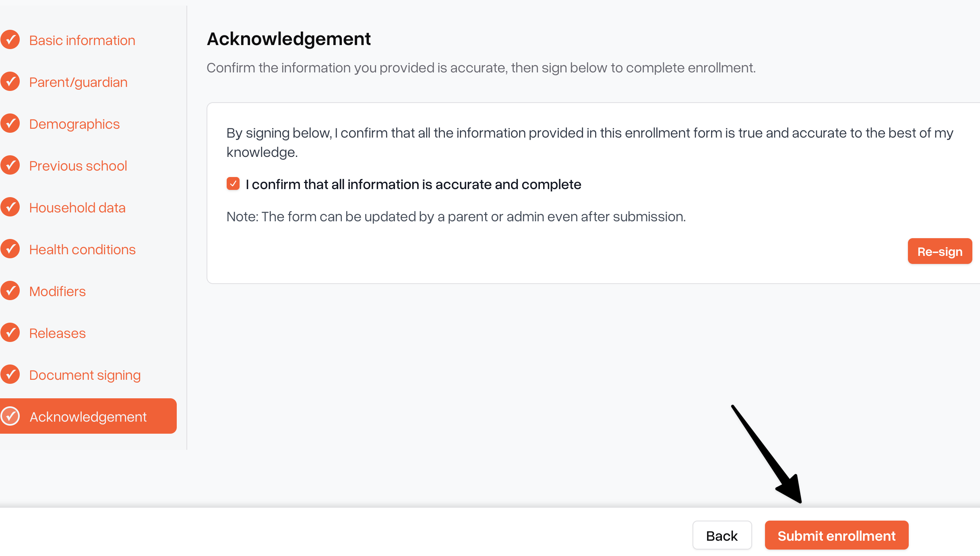Click the confirmation checkbox label text
Screen dimensions: 980x556
414,184
